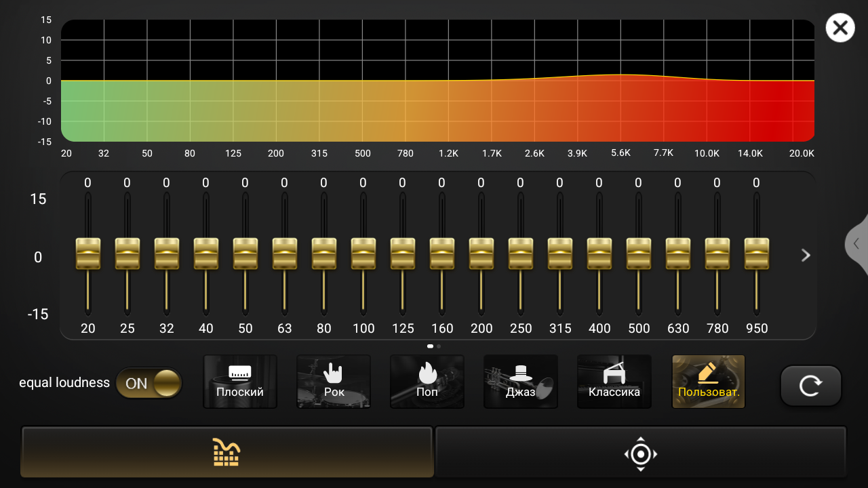Click the 500 Hz band slider knob
This screenshot has height=488, width=868.
(639, 253)
